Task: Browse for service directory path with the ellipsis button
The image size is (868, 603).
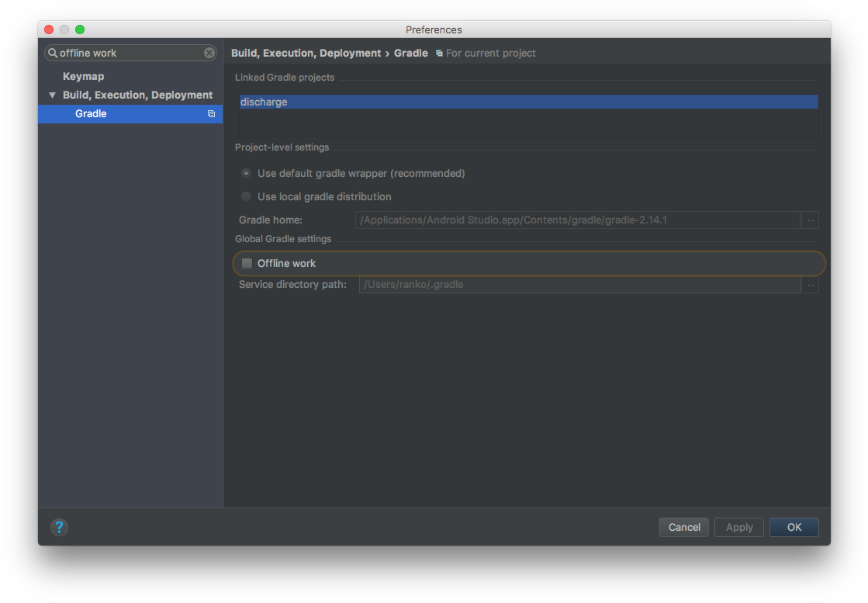Action: 810,285
